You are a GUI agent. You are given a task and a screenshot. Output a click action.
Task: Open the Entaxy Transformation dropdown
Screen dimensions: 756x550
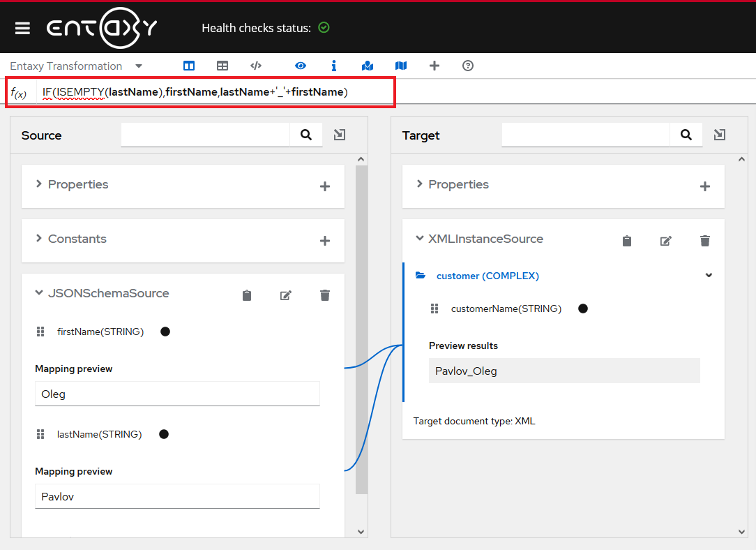click(x=139, y=66)
